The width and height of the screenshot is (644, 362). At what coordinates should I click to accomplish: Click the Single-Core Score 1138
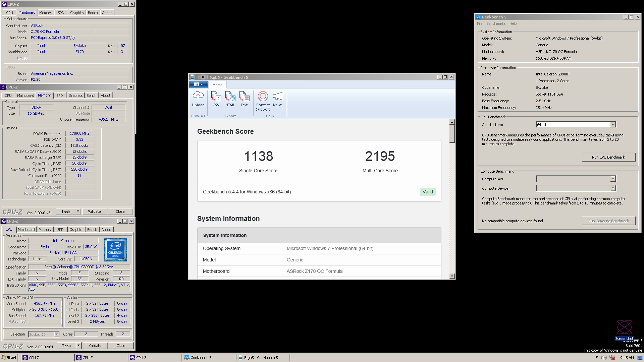click(x=258, y=156)
